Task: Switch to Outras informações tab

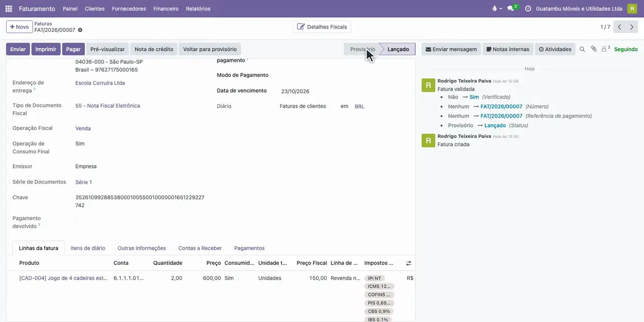Action: pos(142,248)
